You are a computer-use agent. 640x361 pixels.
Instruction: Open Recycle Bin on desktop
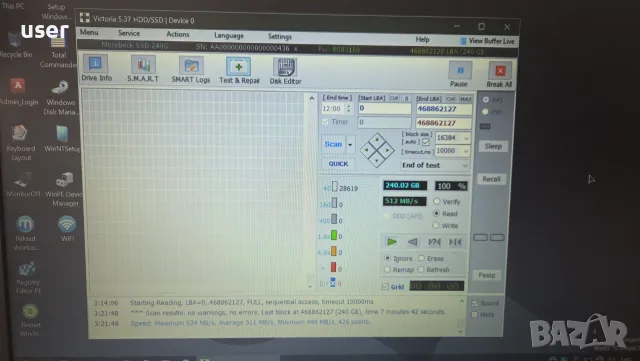(16, 45)
